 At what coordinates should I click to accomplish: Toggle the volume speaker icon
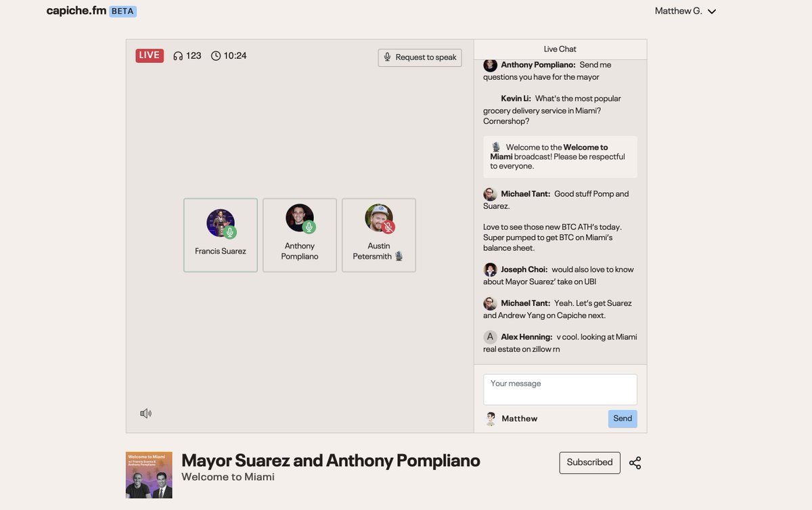pyautogui.click(x=145, y=413)
